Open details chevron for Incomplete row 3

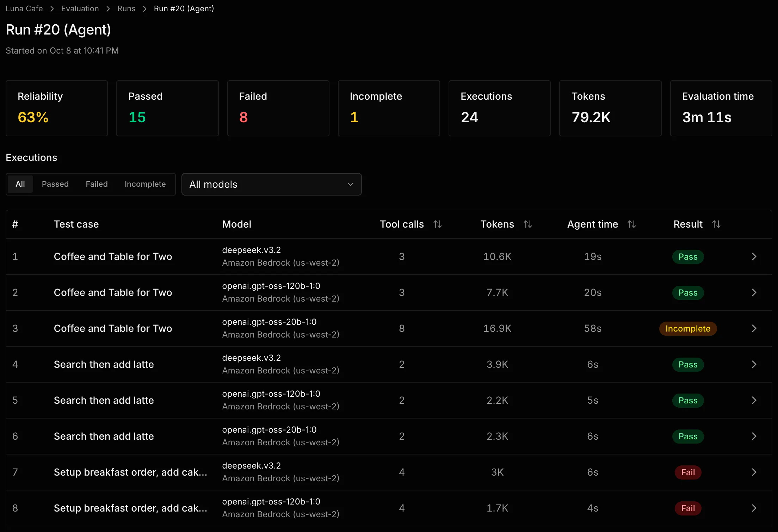pyautogui.click(x=754, y=328)
